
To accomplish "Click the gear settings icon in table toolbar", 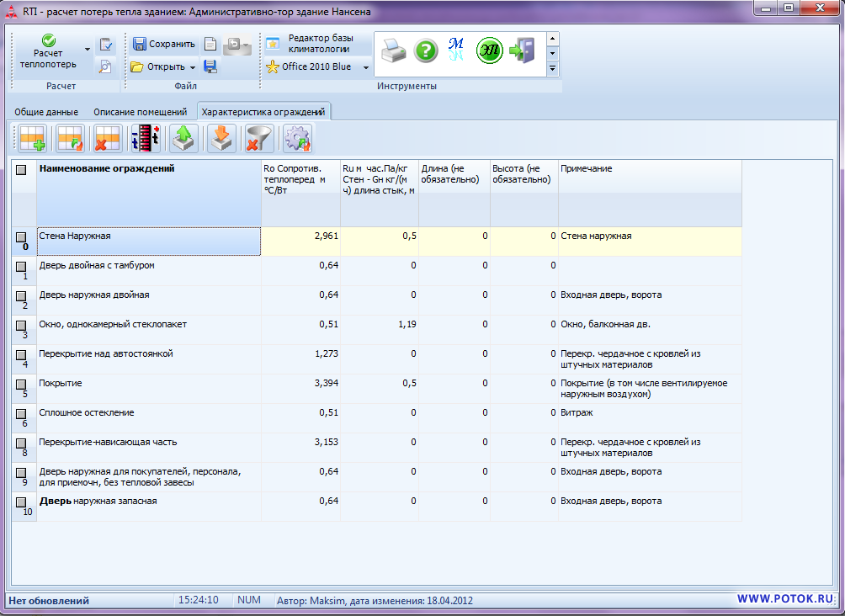I will [x=297, y=138].
